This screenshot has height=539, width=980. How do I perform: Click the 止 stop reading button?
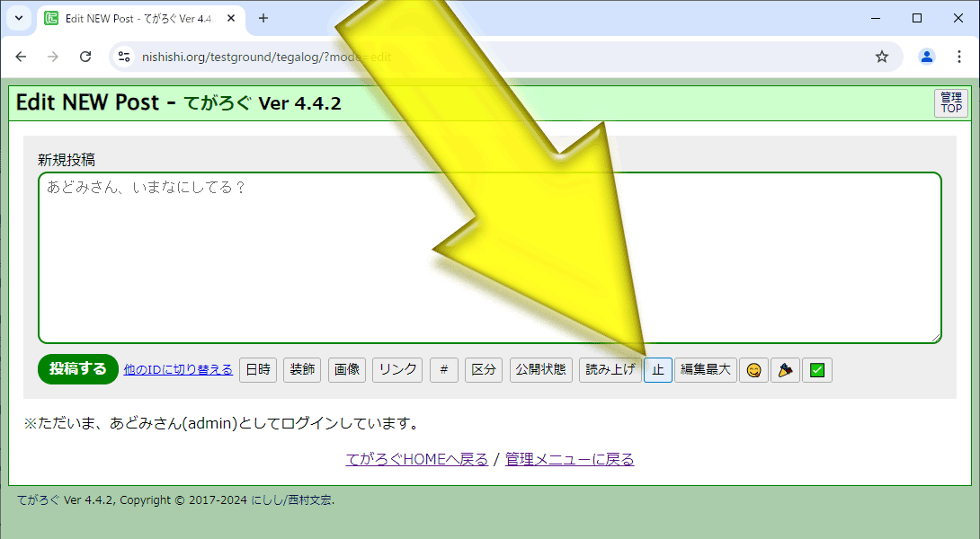pos(658,370)
